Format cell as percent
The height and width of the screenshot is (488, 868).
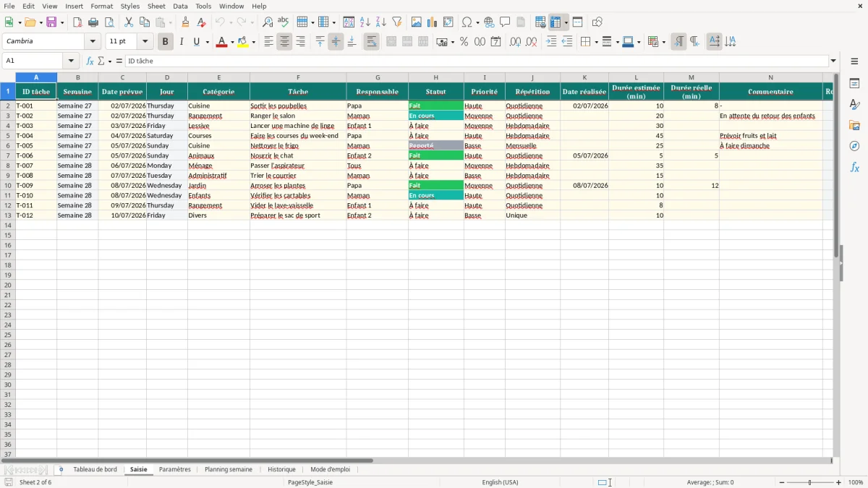click(x=464, y=42)
